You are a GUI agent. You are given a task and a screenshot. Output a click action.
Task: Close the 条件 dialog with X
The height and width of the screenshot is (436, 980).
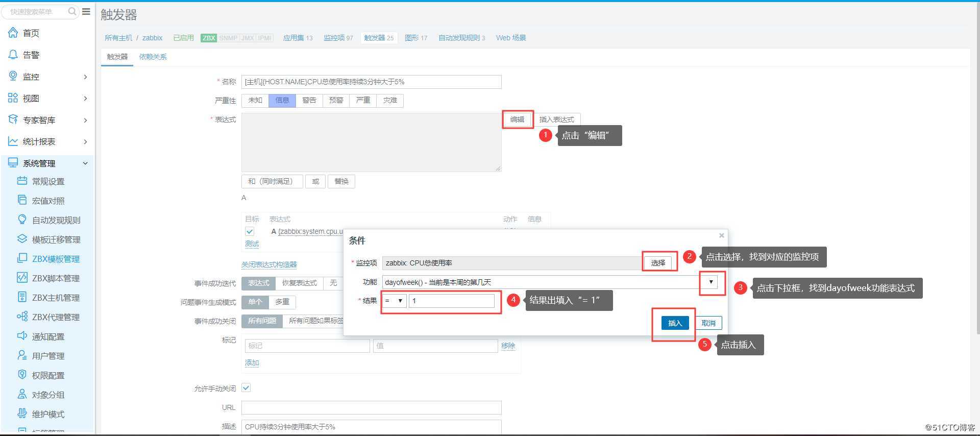coord(721,235)
